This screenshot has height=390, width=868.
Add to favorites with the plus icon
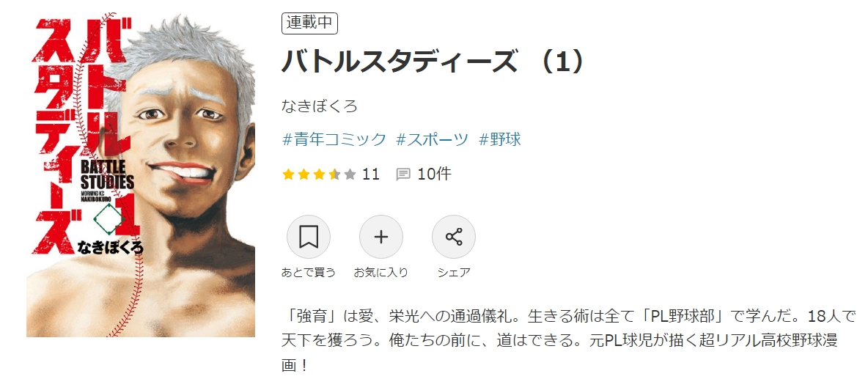381,237
